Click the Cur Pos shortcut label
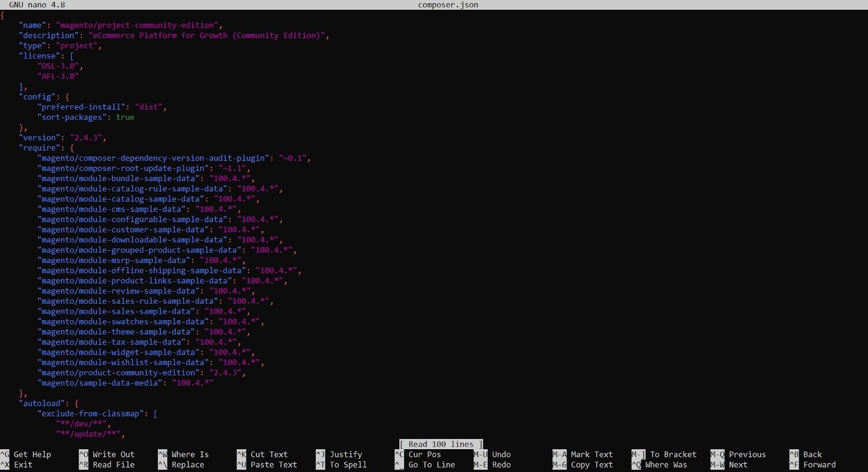This screenshot has height=472, width=868. point(425,455)
